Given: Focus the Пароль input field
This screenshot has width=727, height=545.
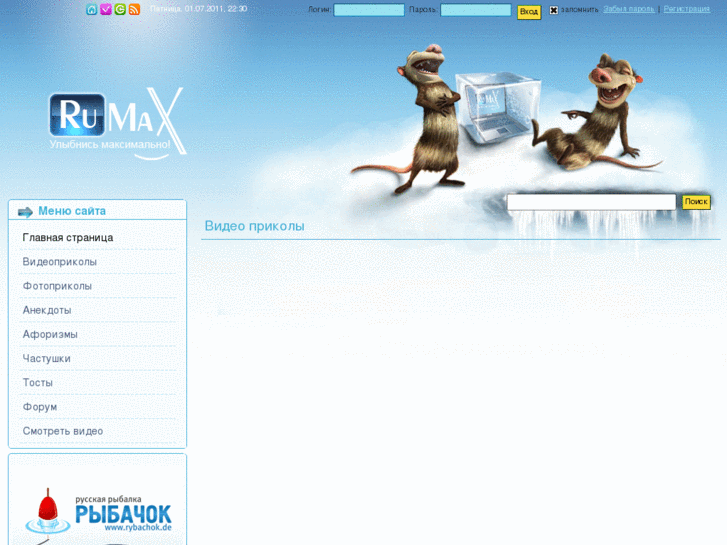Looking at the screenshot, I should 476,10.
